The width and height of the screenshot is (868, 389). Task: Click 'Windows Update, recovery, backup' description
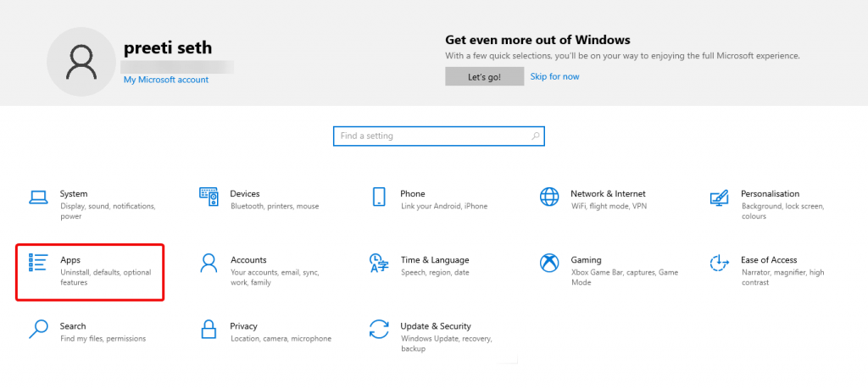tap(446, 343)
